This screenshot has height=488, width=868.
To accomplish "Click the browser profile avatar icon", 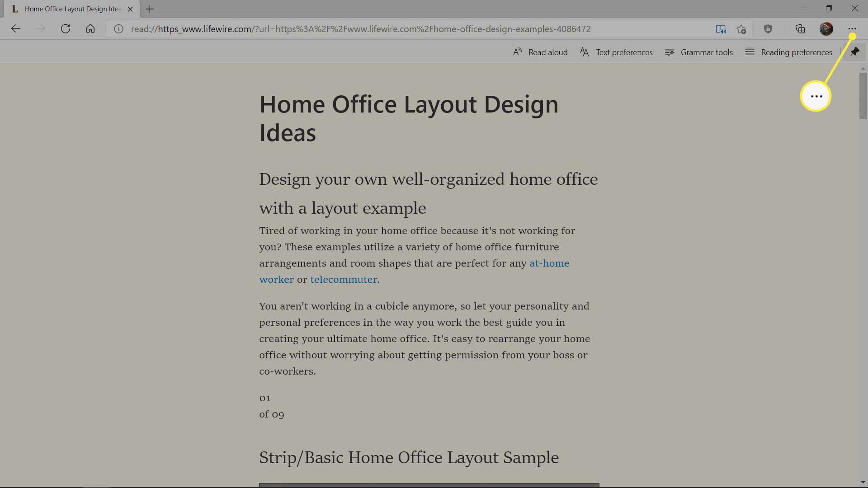I will [x=826, y=28].
